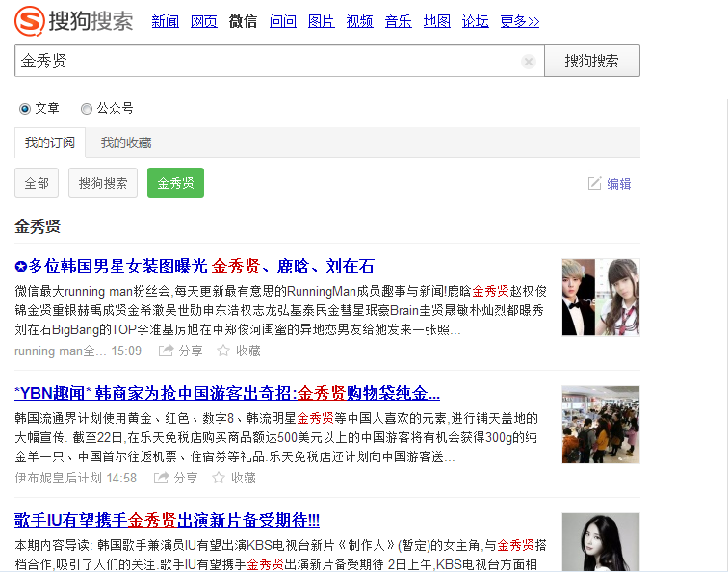Image resolution: width=728 pixels, height=572 pixels.
Task: Open the 论坛 navigation link
Action: [x=476, y=21]
